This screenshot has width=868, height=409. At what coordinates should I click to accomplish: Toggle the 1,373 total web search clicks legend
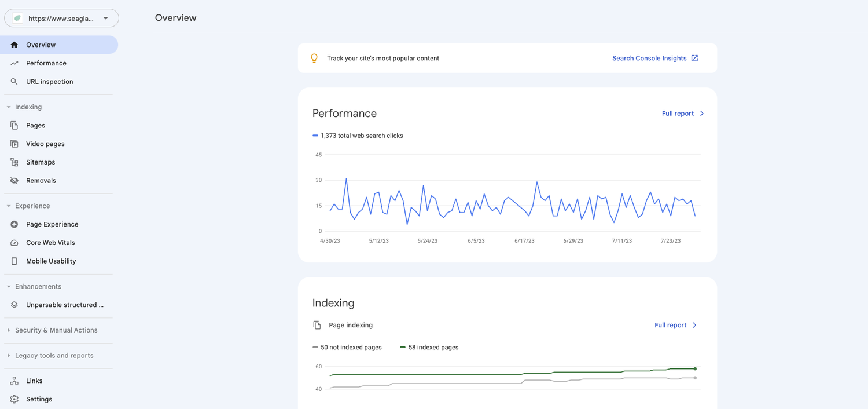tap(358, 135)
